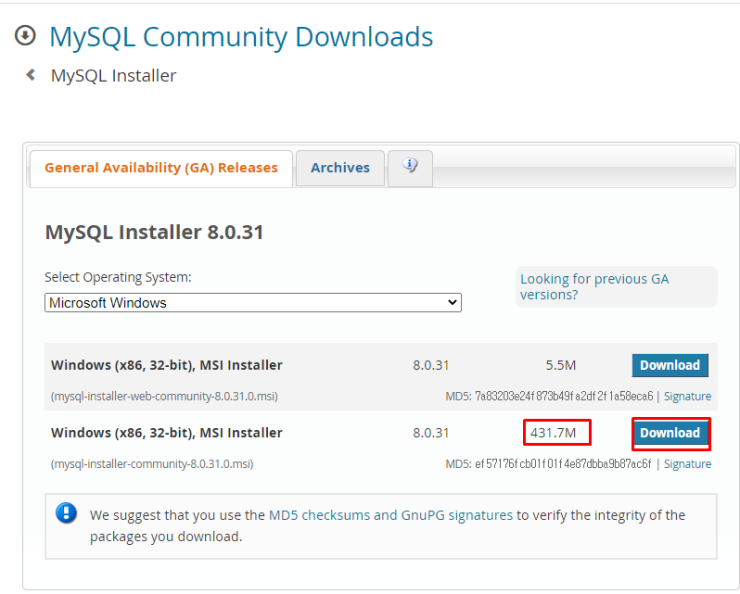Click the 5.5M file size value

561,365
